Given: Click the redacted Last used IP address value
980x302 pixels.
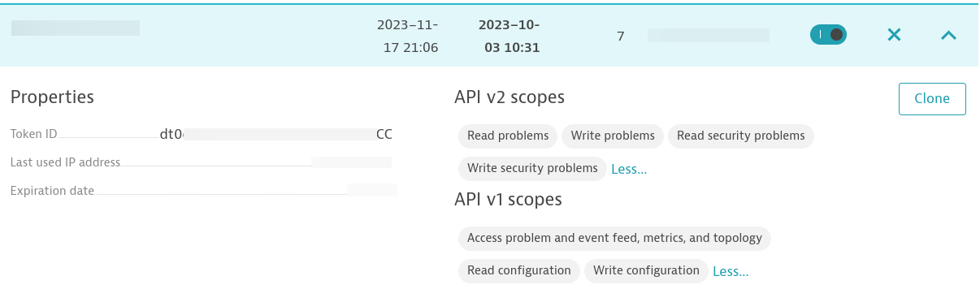Looking at the screenshot, I should pos(352,162).
